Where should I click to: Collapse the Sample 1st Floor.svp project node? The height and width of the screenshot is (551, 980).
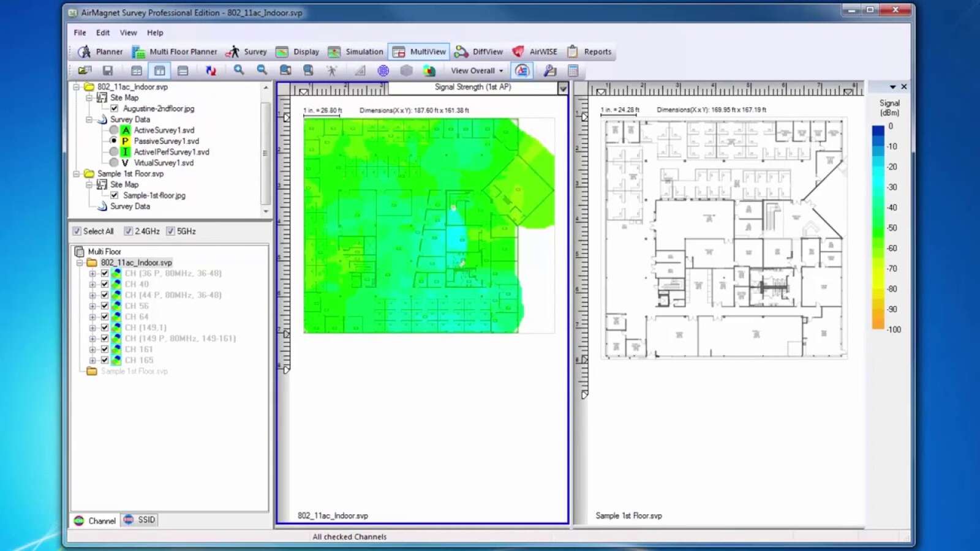click(x=77, y=174)
